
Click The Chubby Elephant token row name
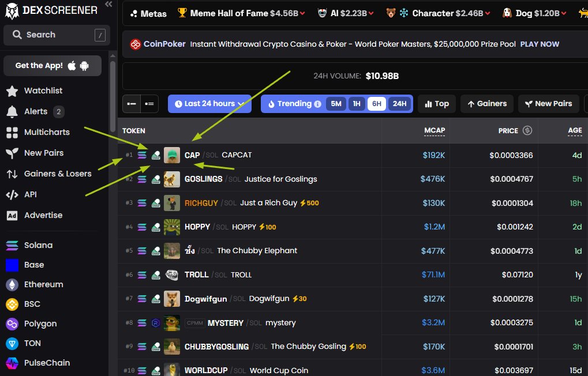point(257,251)
